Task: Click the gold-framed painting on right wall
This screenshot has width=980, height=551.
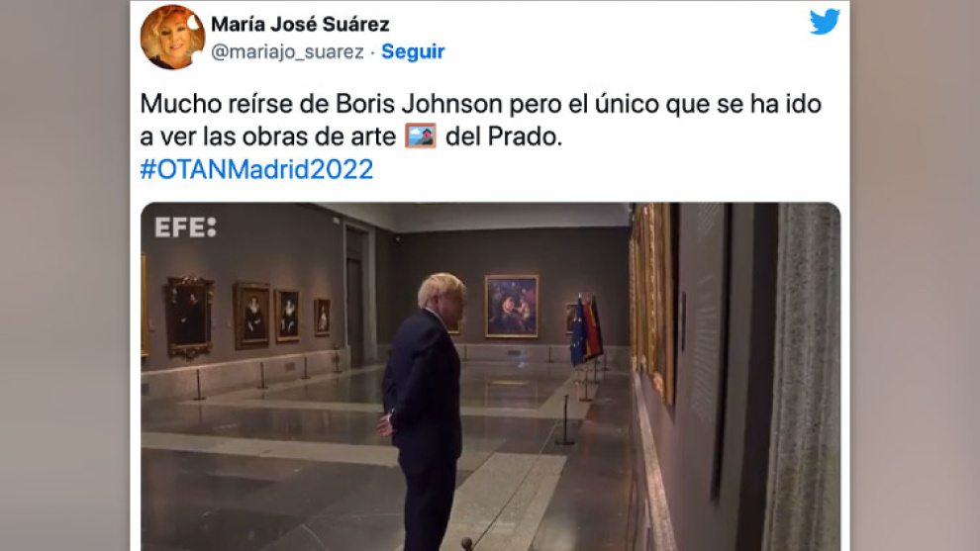Action: coord(653,300)
